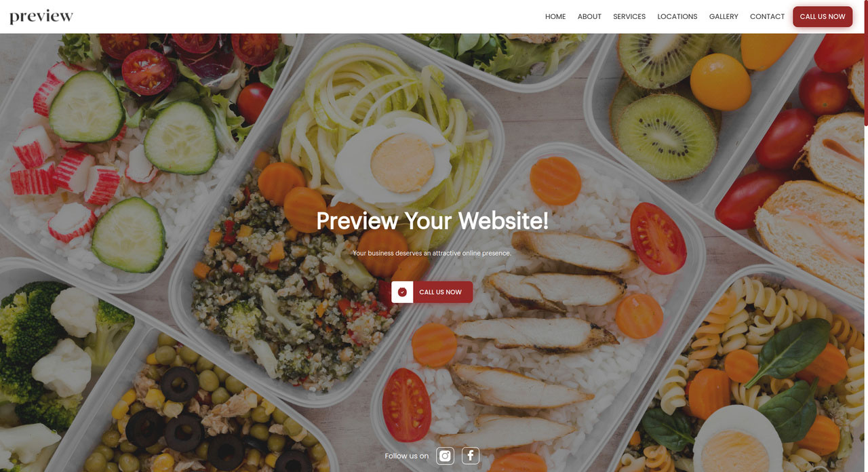868x472 pixels.
Task: Open the GALLERY navigation link
Action: tap(724, 16)
